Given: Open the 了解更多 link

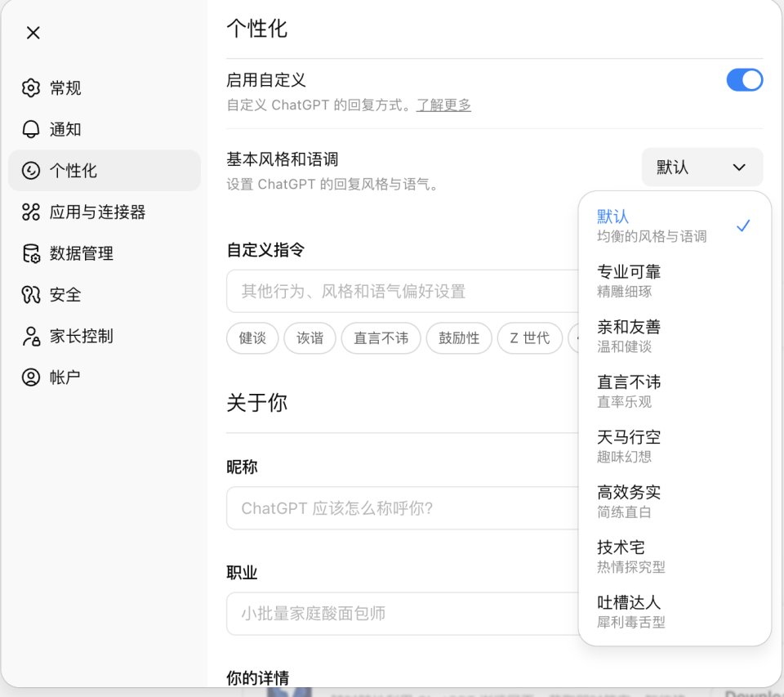Looking at the screenshot, I should (443, 105).
